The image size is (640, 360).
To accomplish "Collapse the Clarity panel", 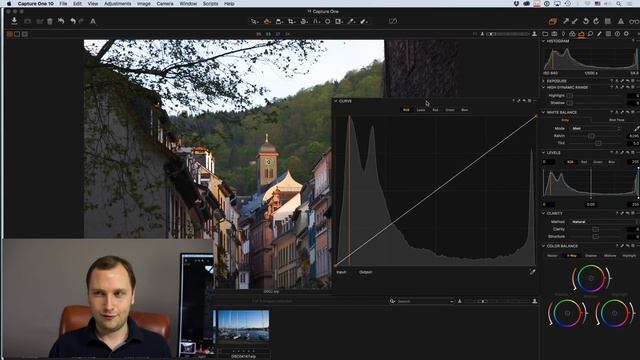I will pyautogui.click(x=544, y=213).
